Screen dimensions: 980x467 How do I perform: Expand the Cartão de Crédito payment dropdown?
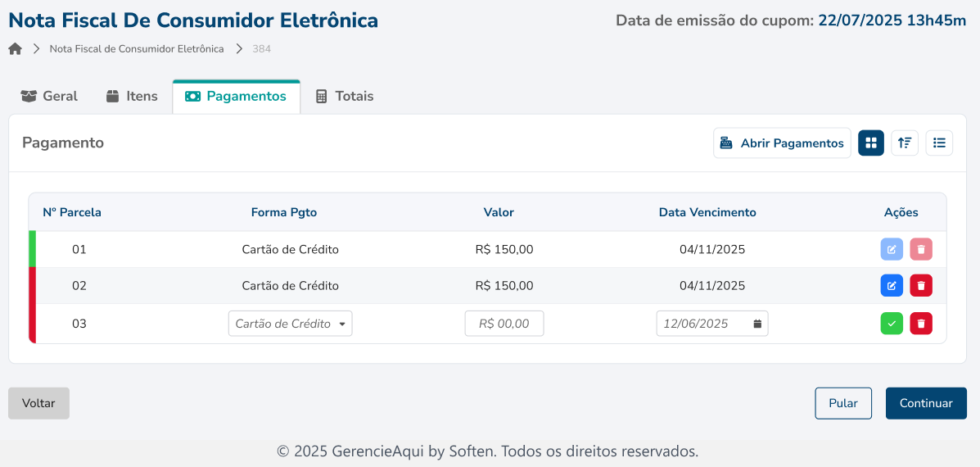(291, 324)
